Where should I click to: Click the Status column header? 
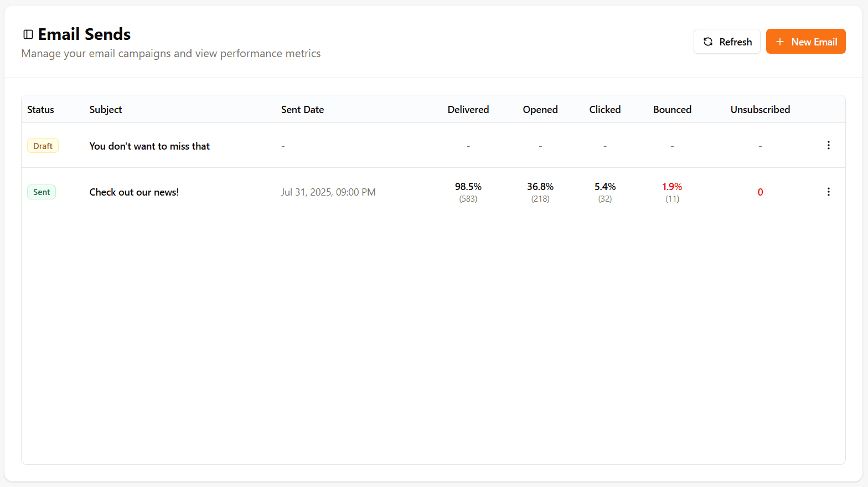40,110
